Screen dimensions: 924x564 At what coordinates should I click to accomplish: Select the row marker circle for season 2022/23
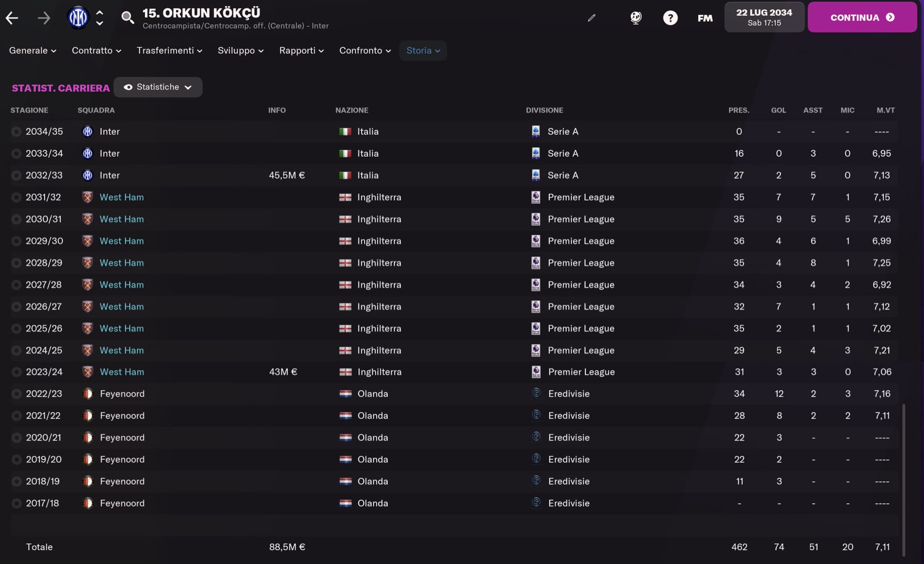pos(16,394)
